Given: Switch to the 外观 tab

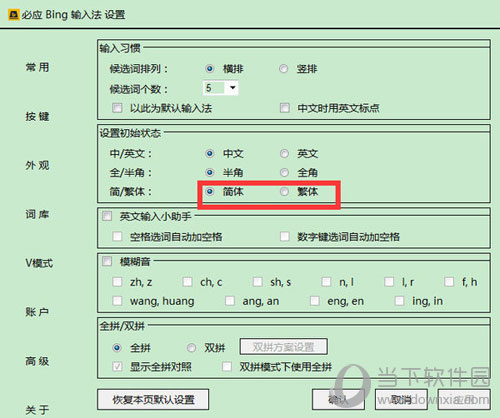Looking at the screenshot, I should click(x=37, y=165).
